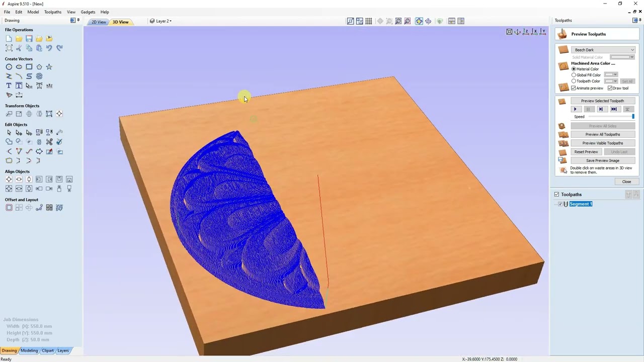Open the Model menu
The height and width of the screenshot is (362, 644).
pyautogui.click(x=33, y=12)
